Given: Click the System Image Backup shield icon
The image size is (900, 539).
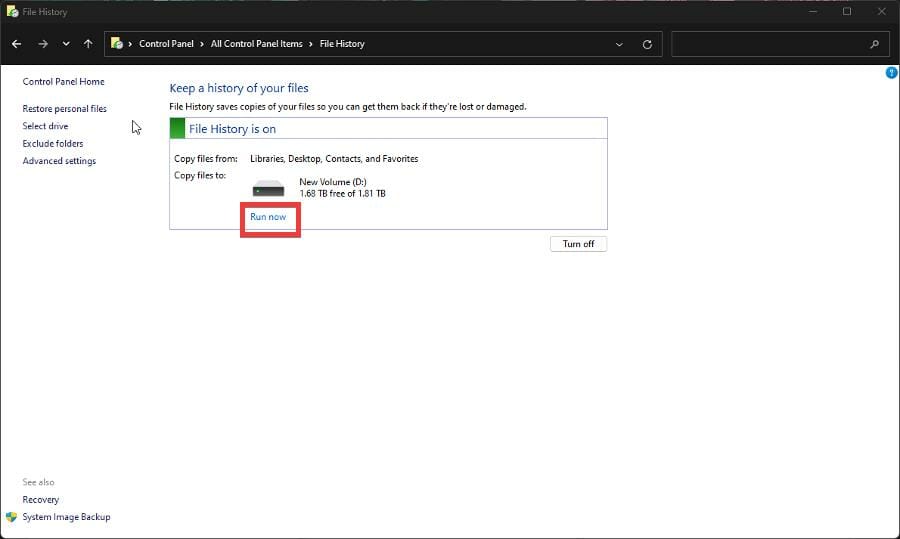Looking at the screenshot, I should (11, 517).
